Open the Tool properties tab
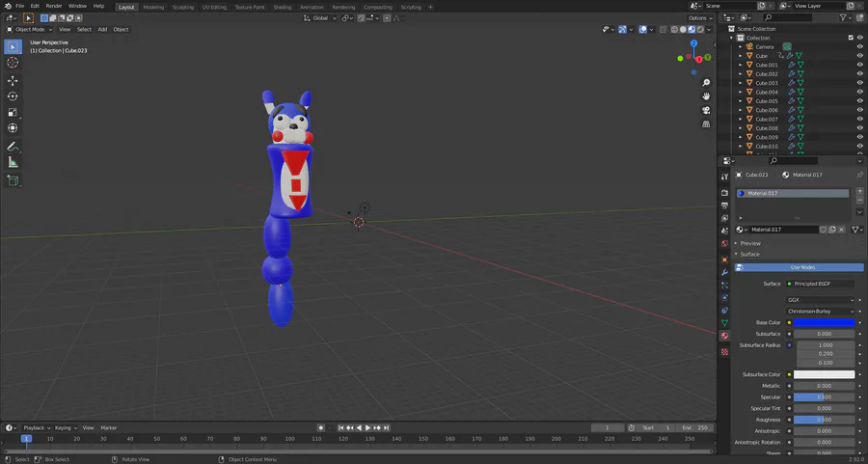Viewport: 868px width, 464px height. click(x=724, y=177)
